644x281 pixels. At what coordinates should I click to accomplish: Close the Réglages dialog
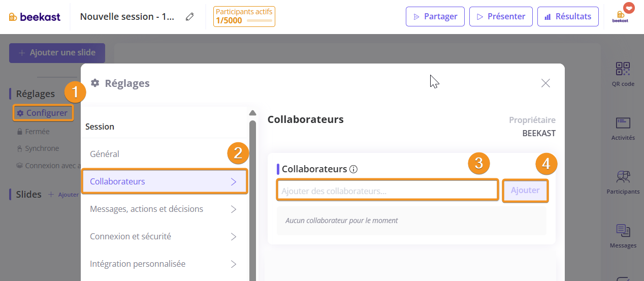545,83
